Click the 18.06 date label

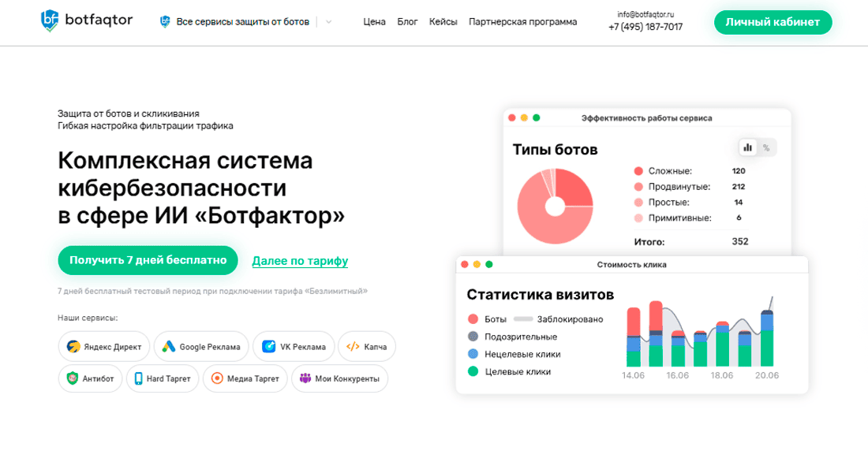tap(722, 375)
